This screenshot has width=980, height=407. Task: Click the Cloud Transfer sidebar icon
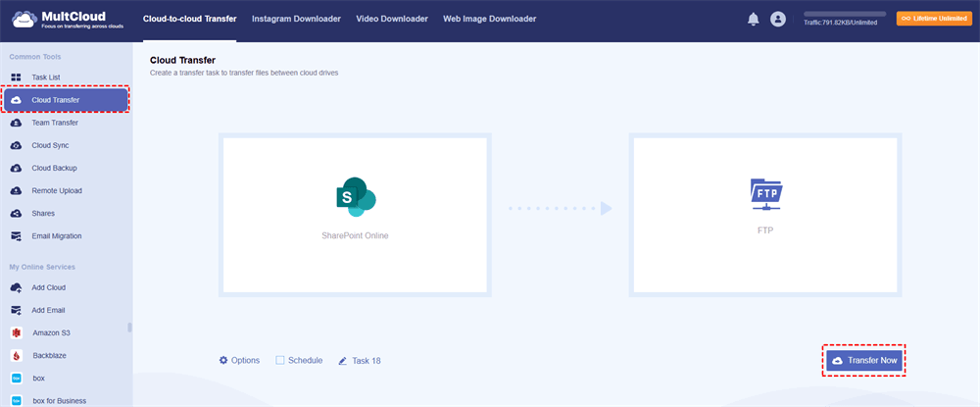17,100
